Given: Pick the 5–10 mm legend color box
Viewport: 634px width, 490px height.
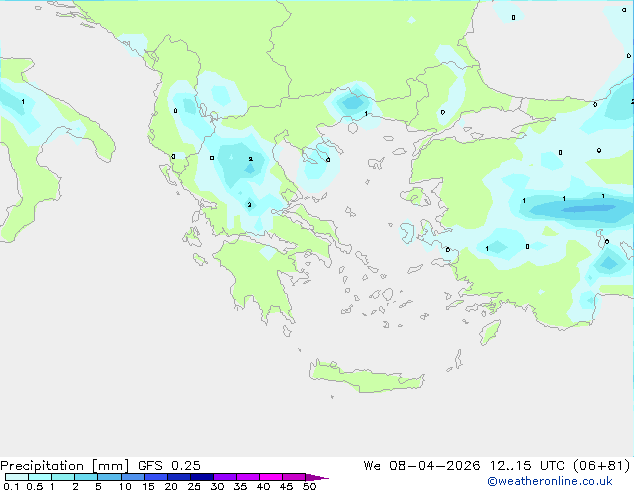Looking at the screenshot, I should pos(109,477).
